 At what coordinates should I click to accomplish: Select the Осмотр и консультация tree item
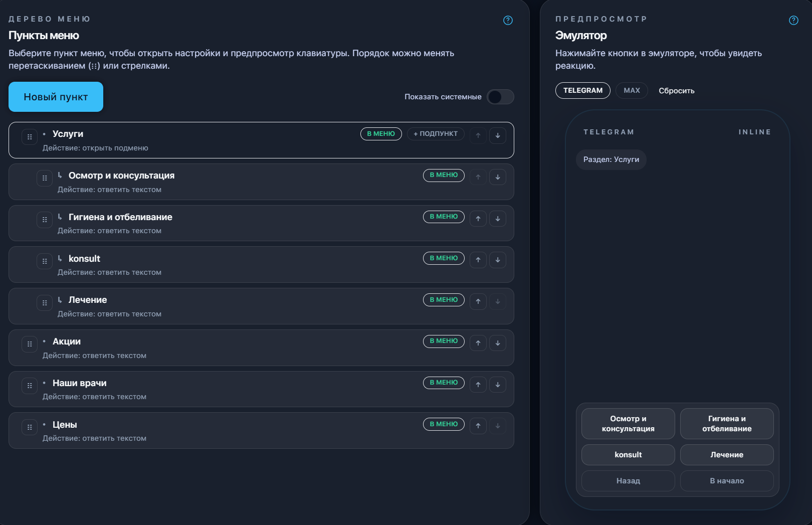click(x=121, y=176)
